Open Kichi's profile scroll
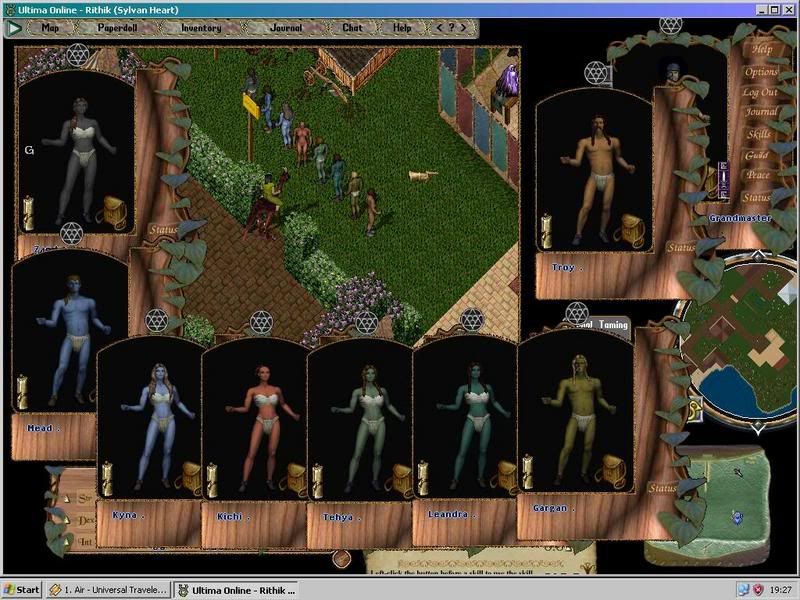The width and height of the screenshot is (800, 600). (x=212, y=480)
